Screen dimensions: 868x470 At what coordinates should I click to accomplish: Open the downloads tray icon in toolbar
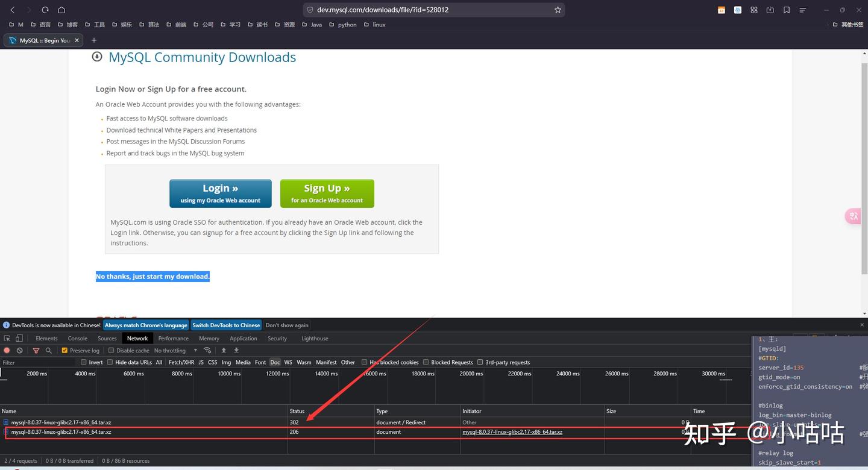tap(770, 10)
